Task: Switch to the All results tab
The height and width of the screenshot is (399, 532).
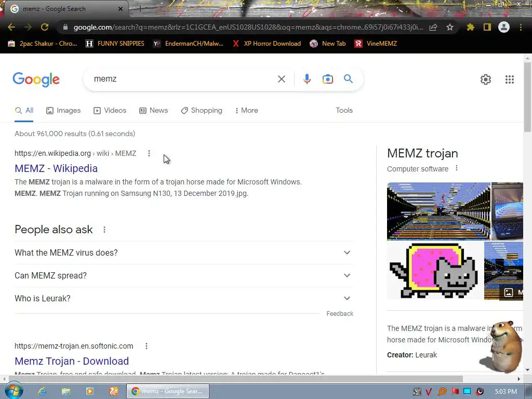Action: point(24,110)
